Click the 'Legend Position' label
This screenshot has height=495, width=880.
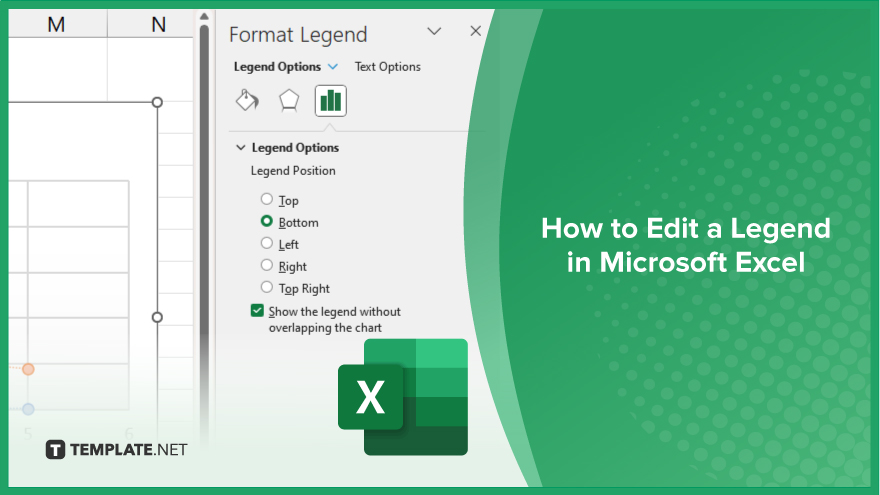(x=293, y=171)
